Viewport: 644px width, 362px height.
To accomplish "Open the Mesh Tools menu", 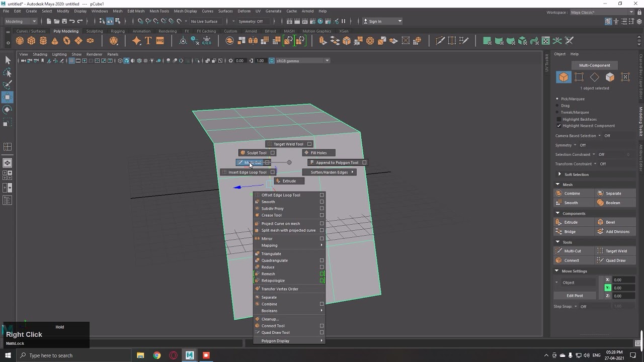I will (x=159, y=11).
